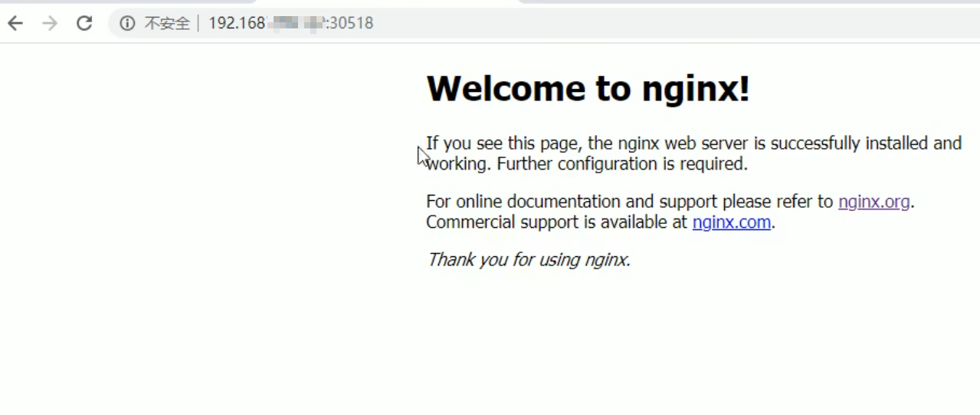Click the "Thank you for using nginx." text
980x415 pixels.
point(529,259)
